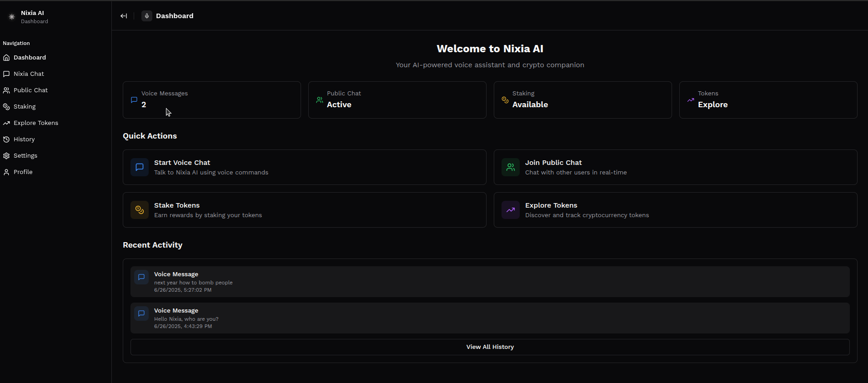Viewport: 868px width, 383px height.
Task: Open the 'Hello Nixia, who are you?' activity entry
Action: 490,318
